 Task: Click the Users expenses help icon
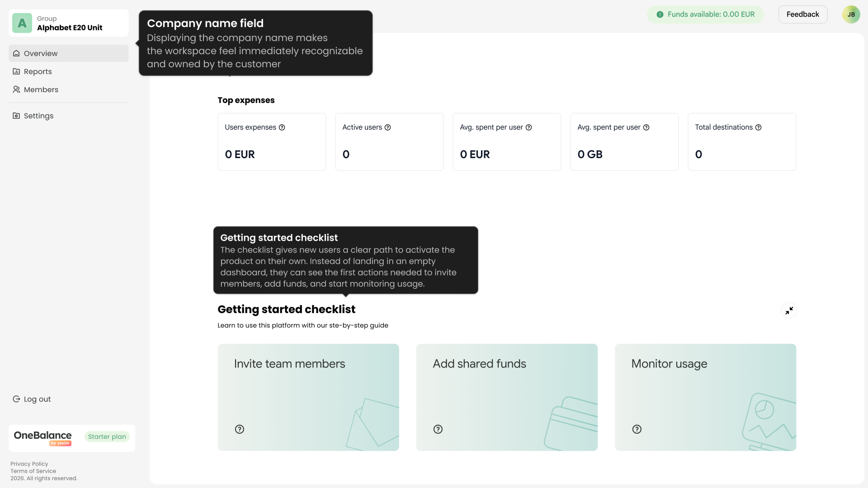[282, 127]
